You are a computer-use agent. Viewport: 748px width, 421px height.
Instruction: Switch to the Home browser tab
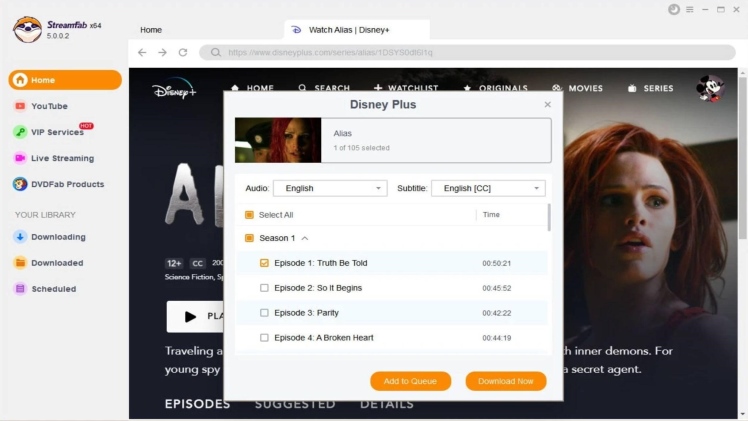point(151,30)
